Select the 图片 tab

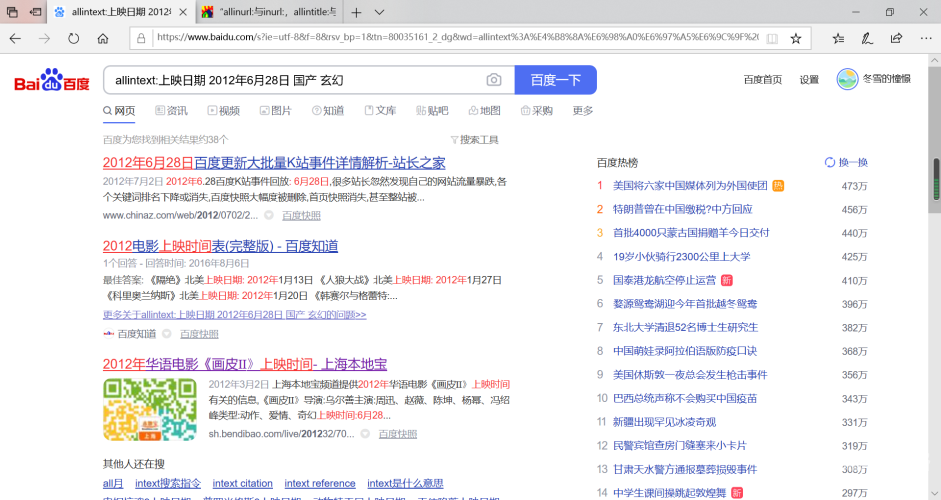(x=275, y=110)
